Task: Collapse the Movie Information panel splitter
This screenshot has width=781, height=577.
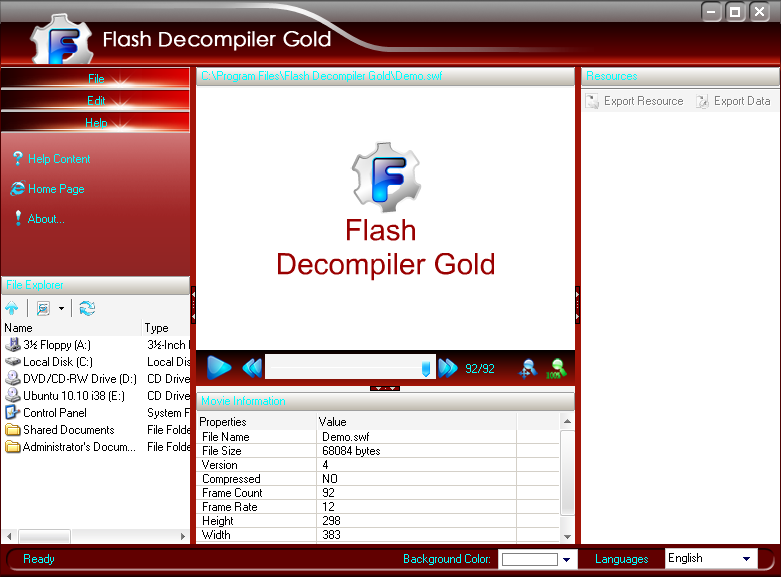Action: (x=385, y=388)
